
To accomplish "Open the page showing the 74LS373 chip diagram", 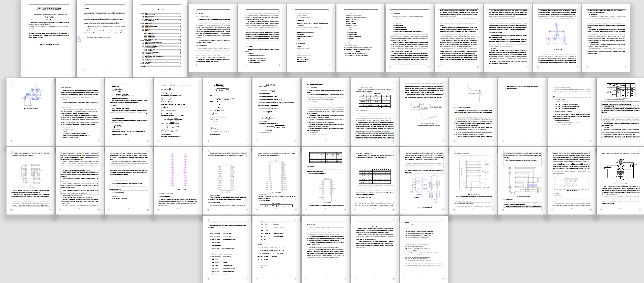I will [x=325, y=181].
